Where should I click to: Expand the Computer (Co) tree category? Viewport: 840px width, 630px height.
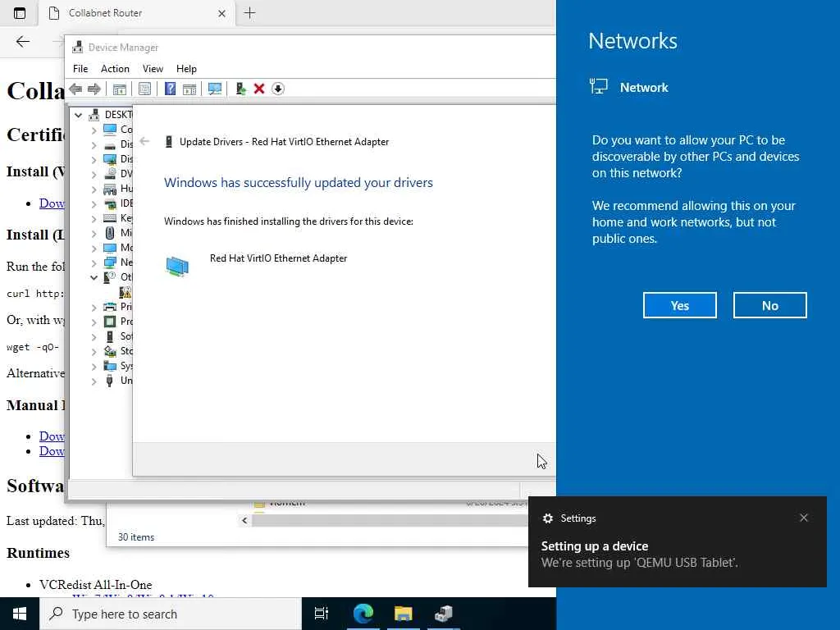click(x=94, y=130)
